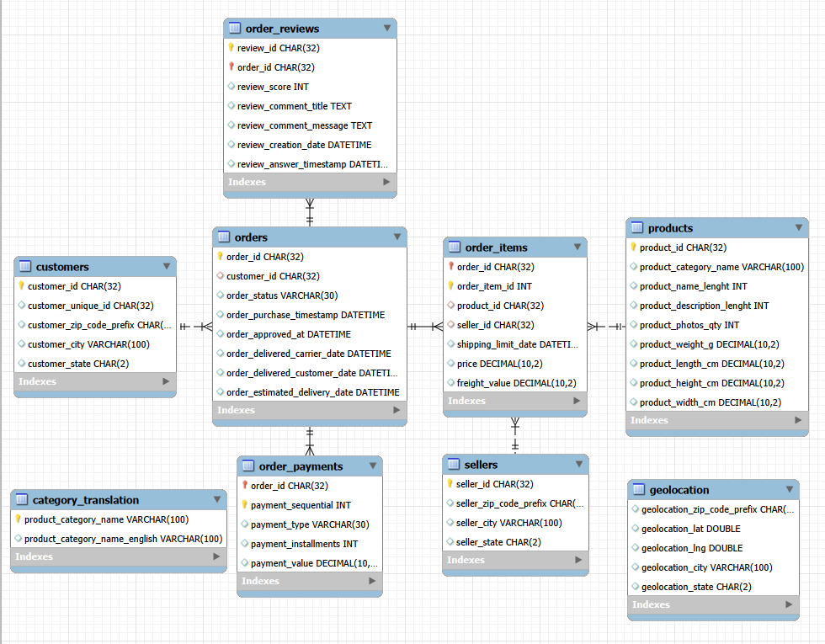Click the seller_id key icon in sellers

(x=450, y=483)
